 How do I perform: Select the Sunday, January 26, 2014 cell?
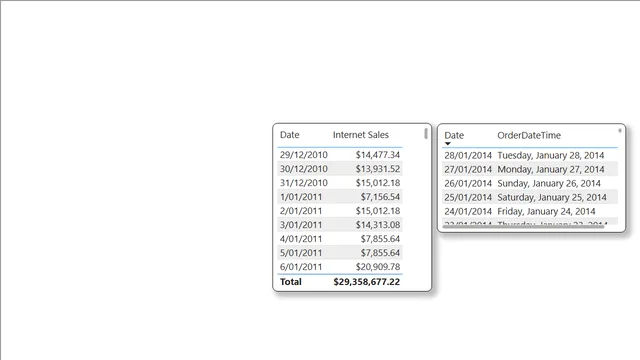click(x=549, y=183)
